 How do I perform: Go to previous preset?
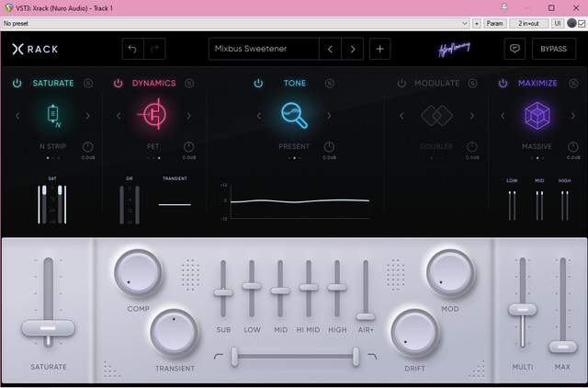click(331, 49)
